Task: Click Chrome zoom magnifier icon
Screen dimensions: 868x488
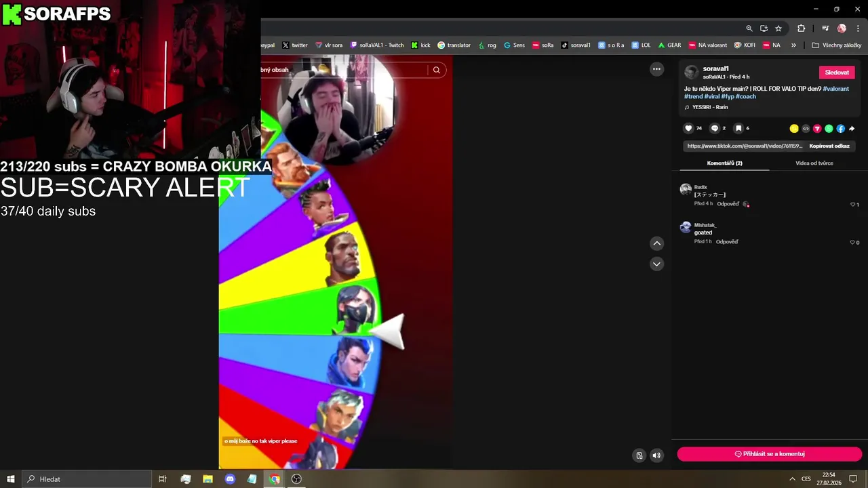Action: [749, 28]
